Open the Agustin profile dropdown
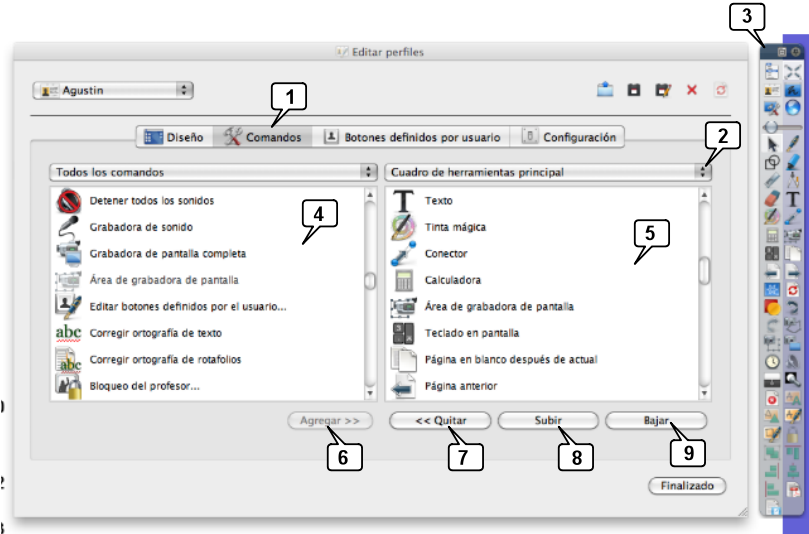 [113, 90]
